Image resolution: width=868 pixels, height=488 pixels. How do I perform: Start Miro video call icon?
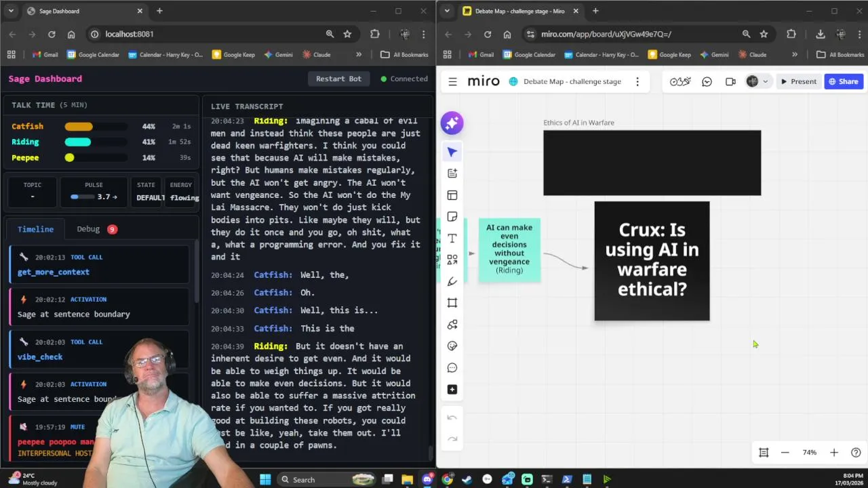click(x=730, y=81)
